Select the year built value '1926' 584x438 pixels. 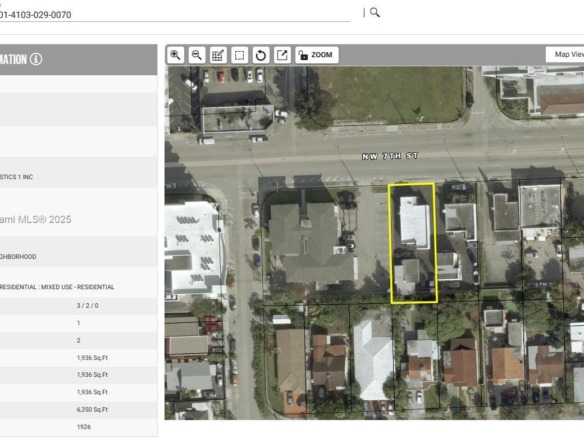[x=84, y=427]
